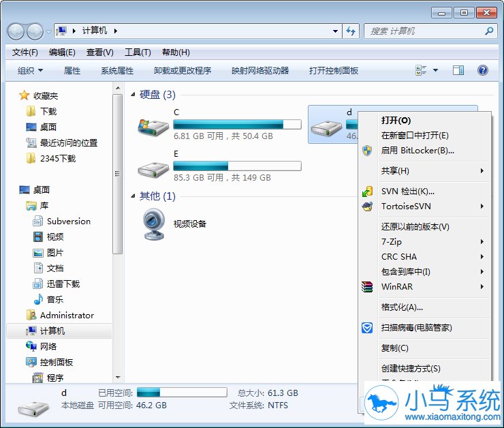Click the 系统属性 toolbar button
504x428 pixels.
point(117,70)
